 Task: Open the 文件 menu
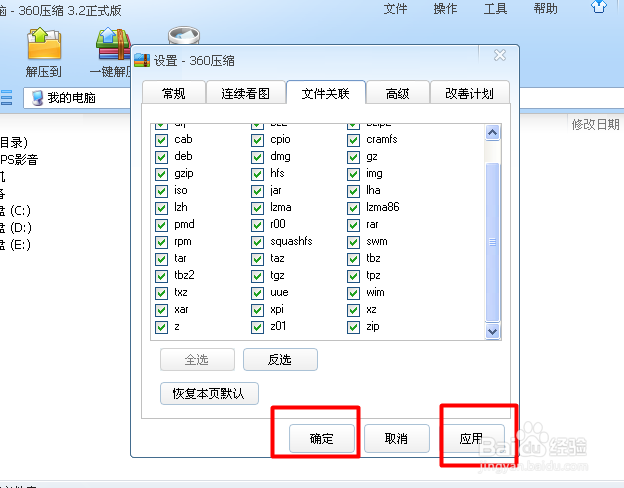point(395,9)
